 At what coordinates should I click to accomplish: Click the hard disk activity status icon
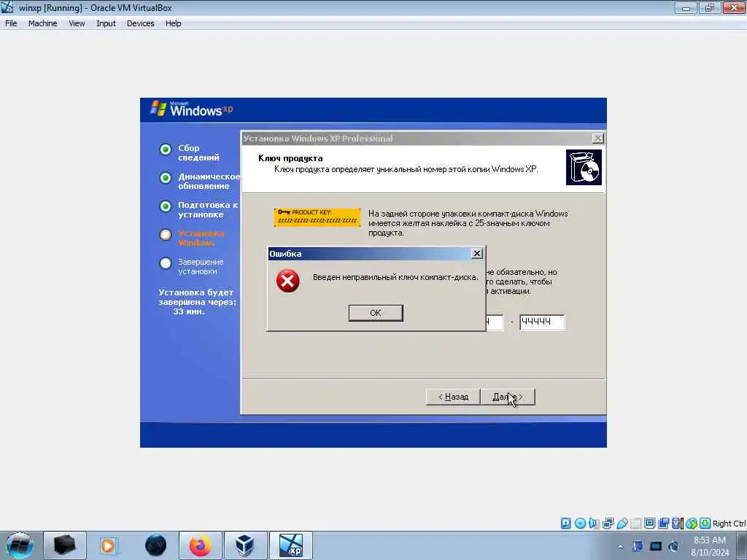pos(565,524)
